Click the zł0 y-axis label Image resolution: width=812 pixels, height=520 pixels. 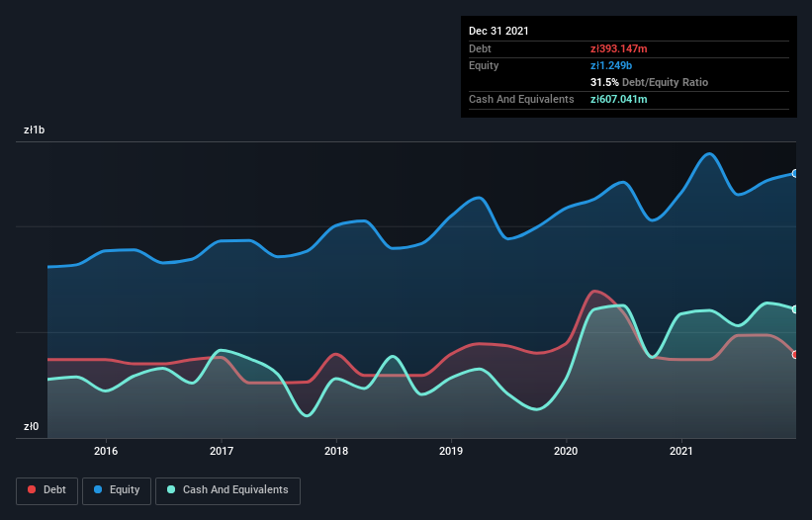click(x=31, y=426)
